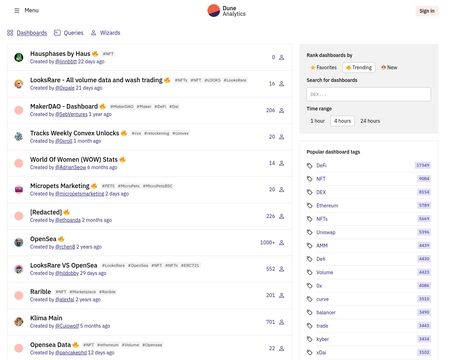The width and height of the screenshot is (450, 360).
Task: Open creator link of Micropets Marketing
Action: 80,194
